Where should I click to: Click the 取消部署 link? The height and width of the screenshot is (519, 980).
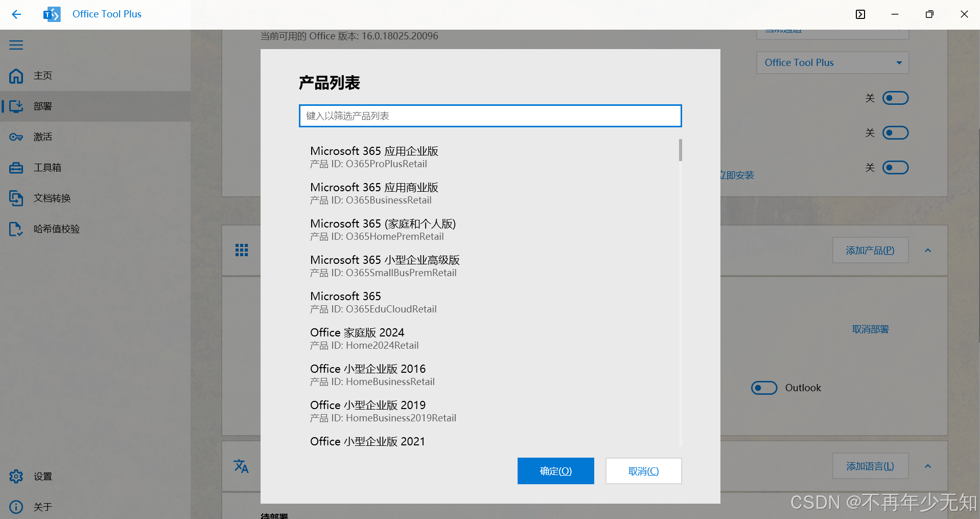click(871, 329)
